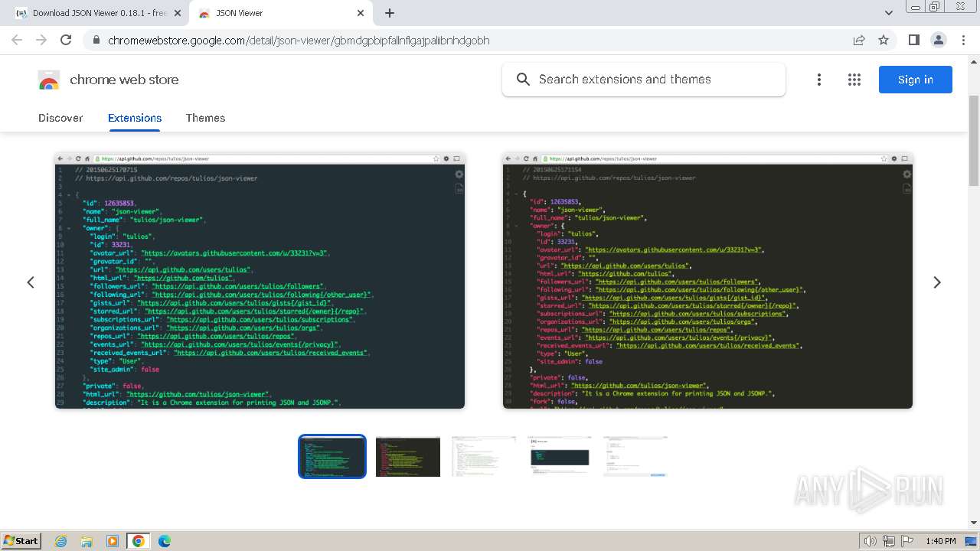Image resolution: width=980 pixels, height=551 pixels.
Task: Open File Explorer from taskbar
Action: [87, 541]
